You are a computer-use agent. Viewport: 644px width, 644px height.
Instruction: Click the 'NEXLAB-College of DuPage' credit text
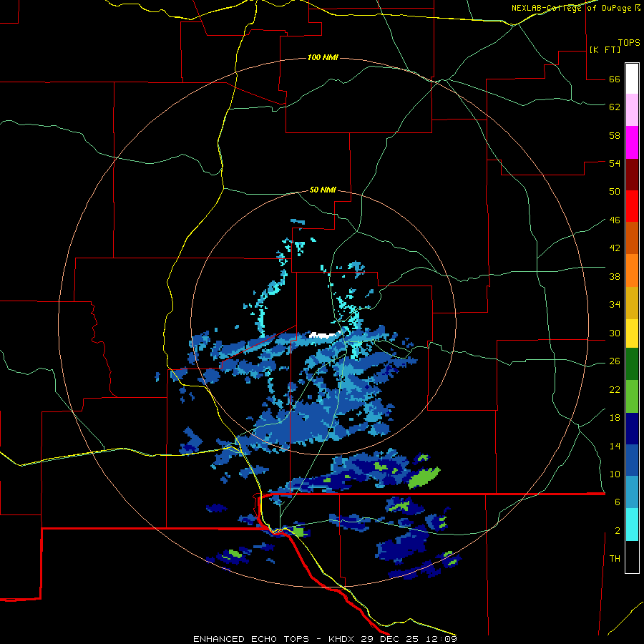coord(571,8)
